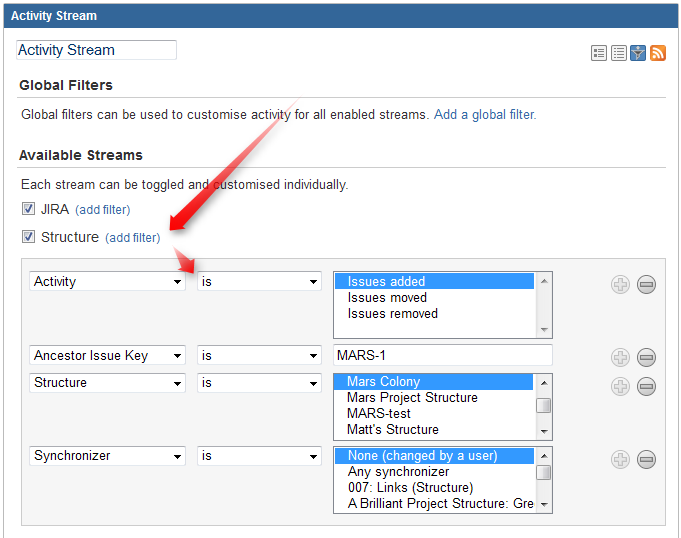Toggle the Structure stream checkbox
681x538 pixels.
coord(28,237)
